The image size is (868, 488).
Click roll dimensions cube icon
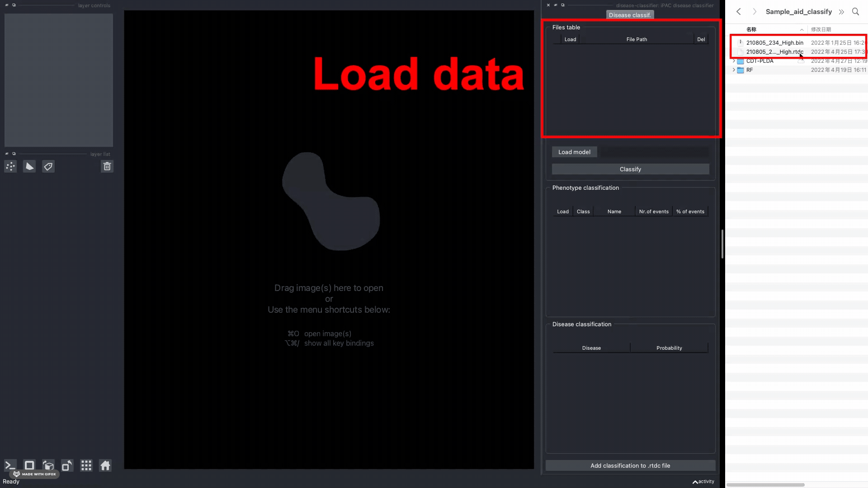point(48,465)
